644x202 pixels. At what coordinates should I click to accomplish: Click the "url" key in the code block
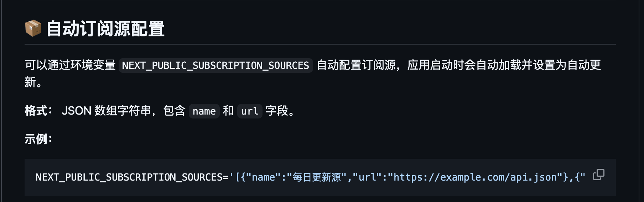click(367, 177)
